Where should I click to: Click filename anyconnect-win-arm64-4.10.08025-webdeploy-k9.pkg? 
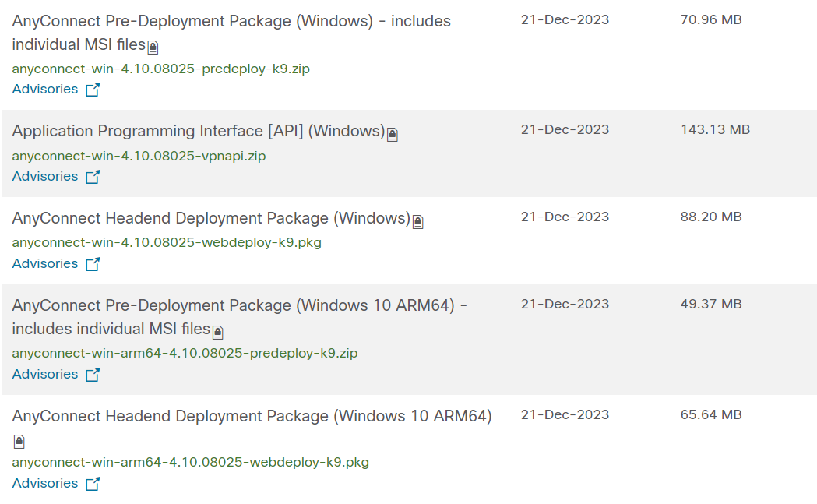click(x=190, y=462)
